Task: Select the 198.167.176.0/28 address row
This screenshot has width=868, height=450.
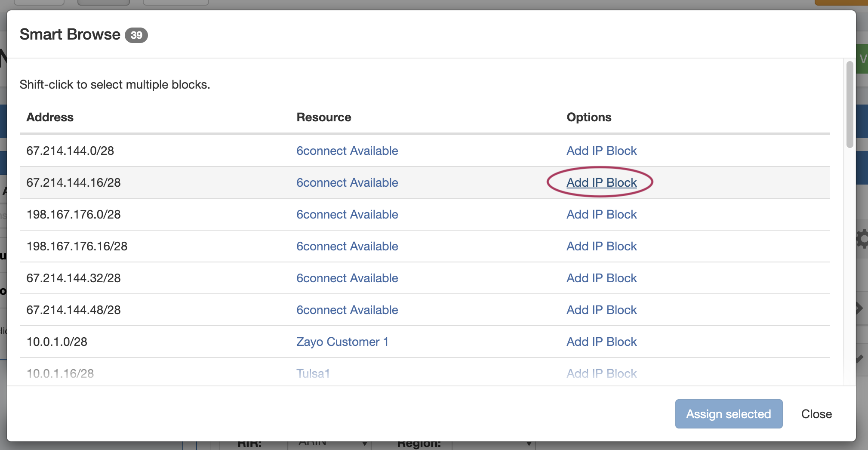Action: pyautogui.click(x=74, y=215)
